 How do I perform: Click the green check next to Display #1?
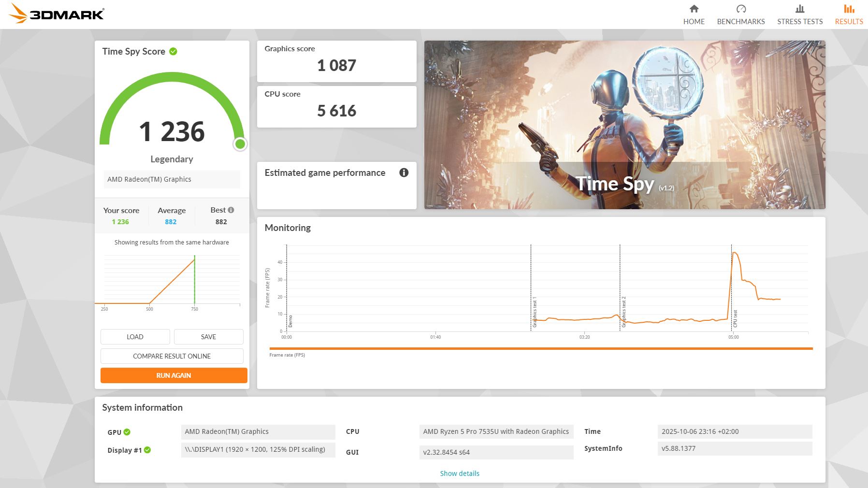click(147, 450)
